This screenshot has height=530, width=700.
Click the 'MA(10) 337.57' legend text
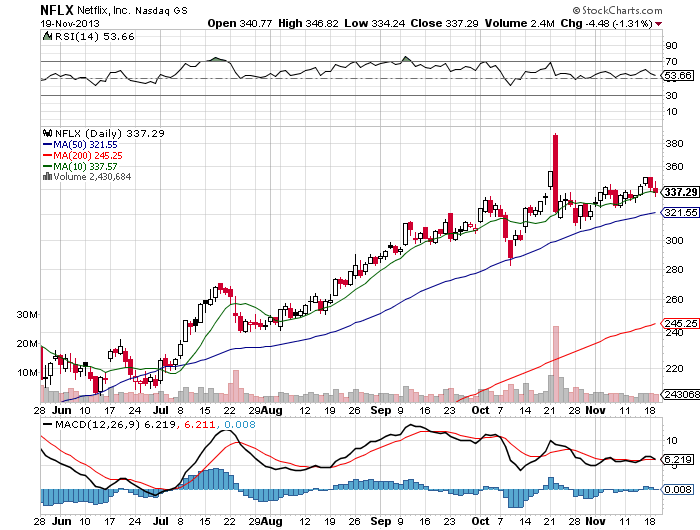tap(85, 166)
